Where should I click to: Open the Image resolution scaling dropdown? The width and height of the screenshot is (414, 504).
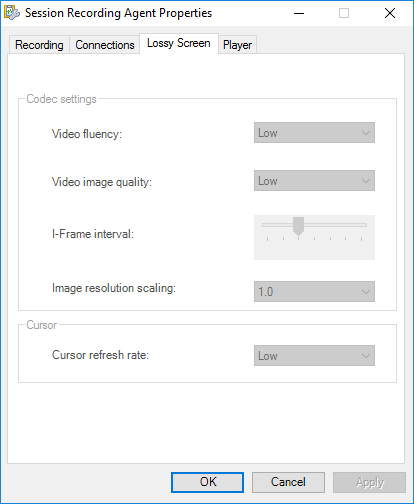[314, 292]
